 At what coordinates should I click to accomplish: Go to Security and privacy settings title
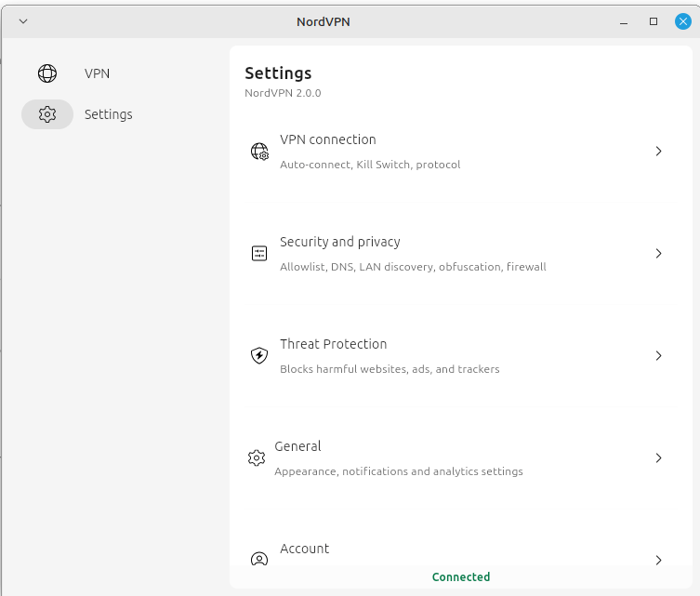[x=340, y=242]
